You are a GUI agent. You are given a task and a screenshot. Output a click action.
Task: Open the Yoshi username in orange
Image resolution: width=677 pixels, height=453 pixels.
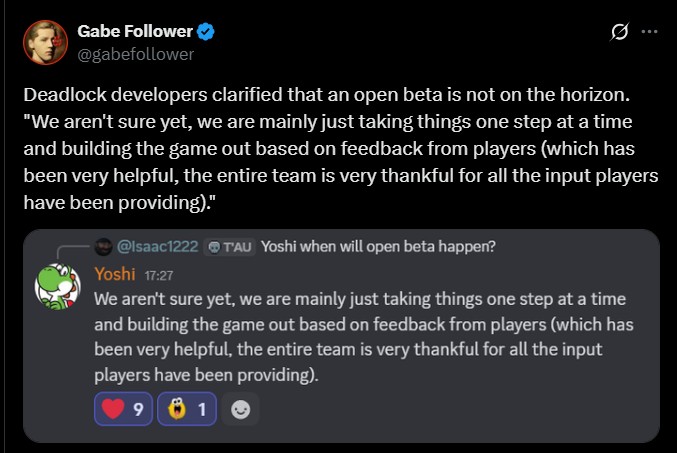[x=115, y=274]
